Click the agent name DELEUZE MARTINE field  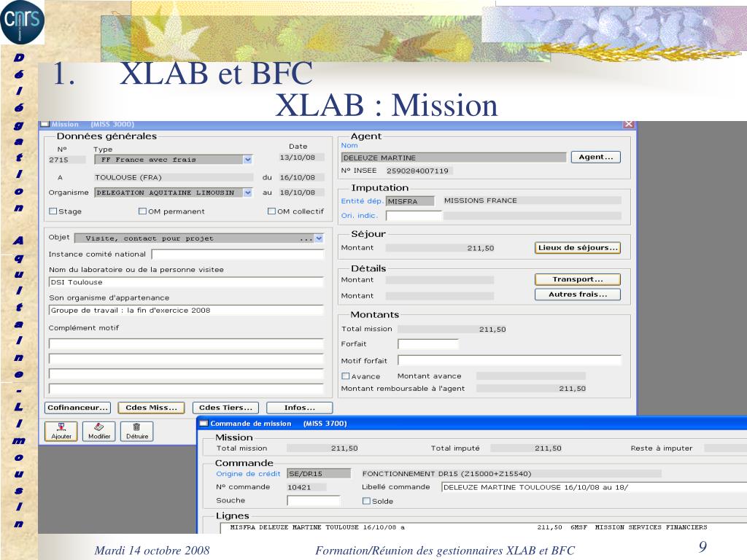tap(454, 157)
